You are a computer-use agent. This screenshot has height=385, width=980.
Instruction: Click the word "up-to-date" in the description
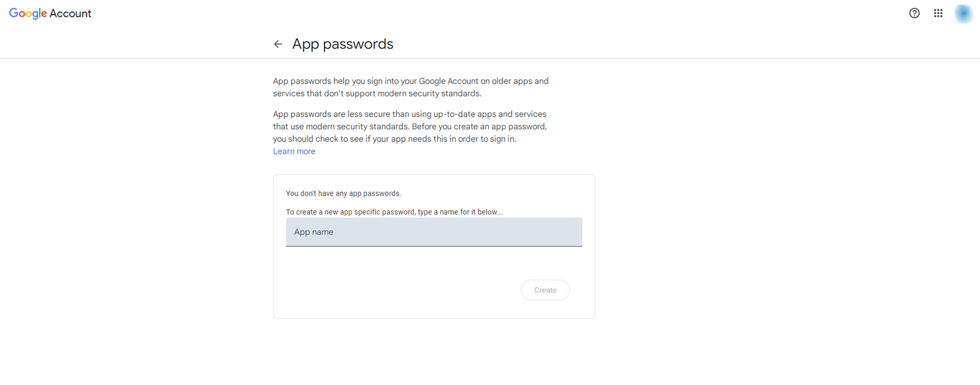click(x=452, y=114)
